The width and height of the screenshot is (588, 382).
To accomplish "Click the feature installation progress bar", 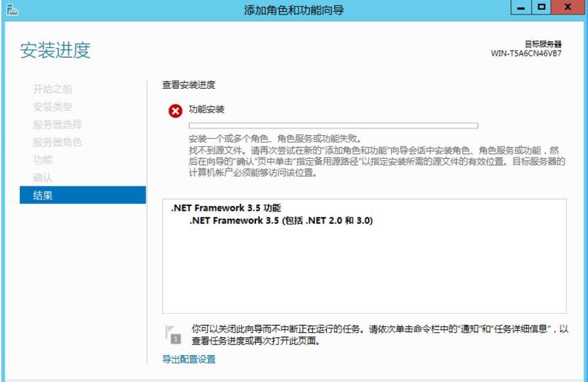I will coord(333,126).
